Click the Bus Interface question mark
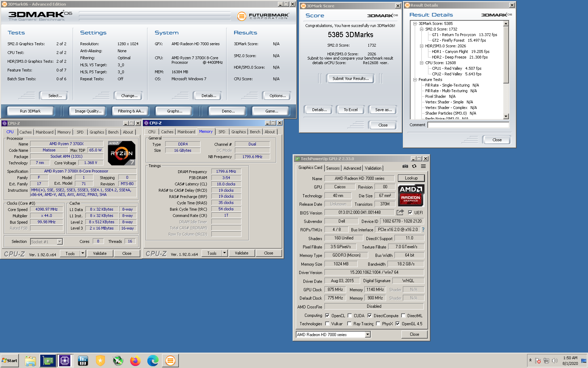The height and width of the screenshot is (368, 588). [x=423, y=230]
